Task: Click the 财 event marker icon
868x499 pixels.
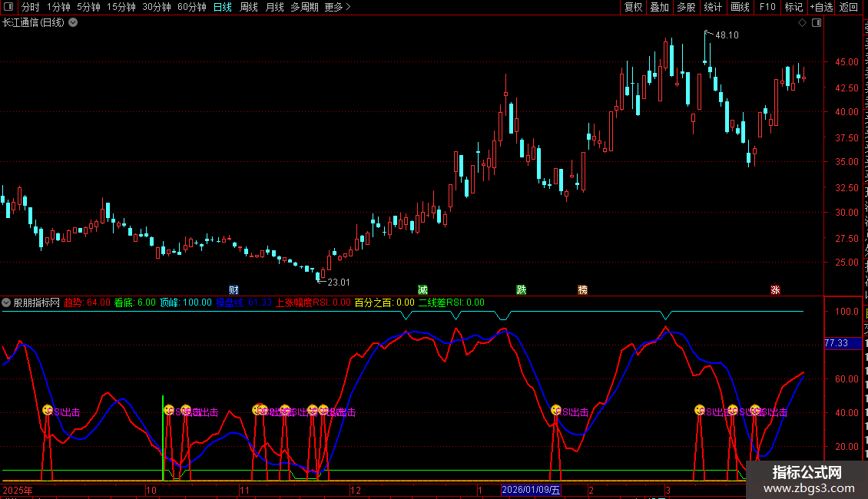Action: (x=234, y=290)
